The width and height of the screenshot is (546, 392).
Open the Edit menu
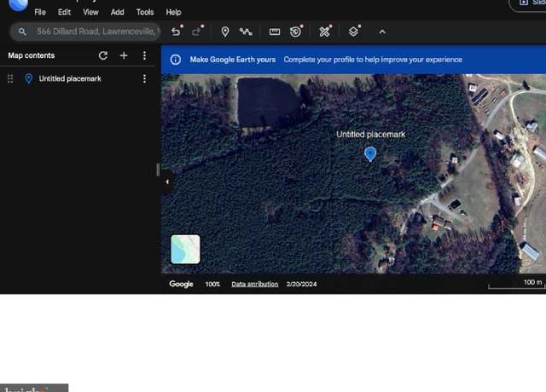pos(65,12)
